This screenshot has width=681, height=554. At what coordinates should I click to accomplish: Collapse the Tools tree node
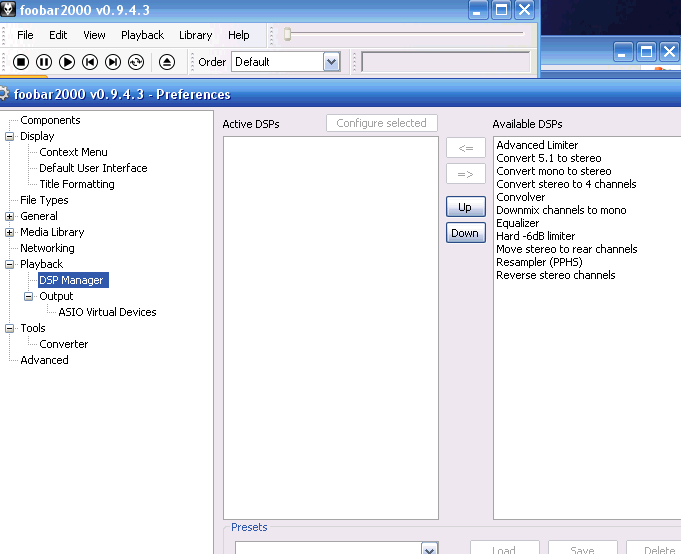click(9, 328)
